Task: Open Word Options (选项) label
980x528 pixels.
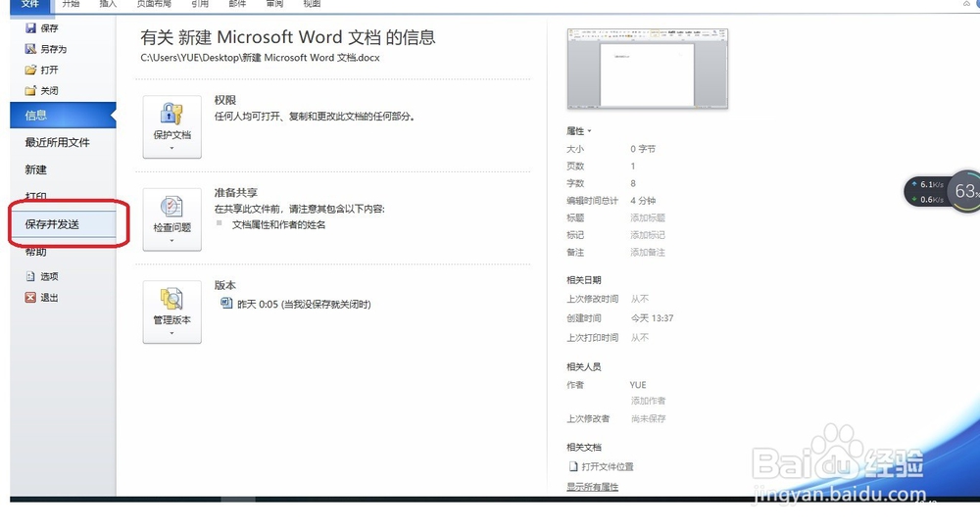Action: point(49,276)
